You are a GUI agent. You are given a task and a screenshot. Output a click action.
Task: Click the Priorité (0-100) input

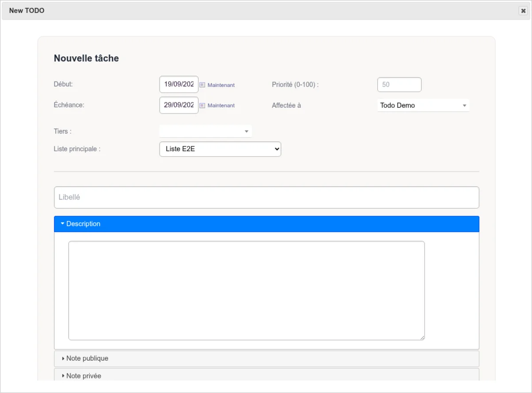(399, 85)
